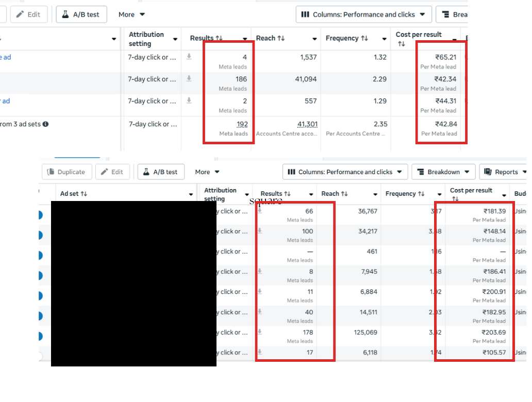This screenshot has width=532, height=402.
Task: Click the download icon next to 66 results
Action: tap(260, 211)
